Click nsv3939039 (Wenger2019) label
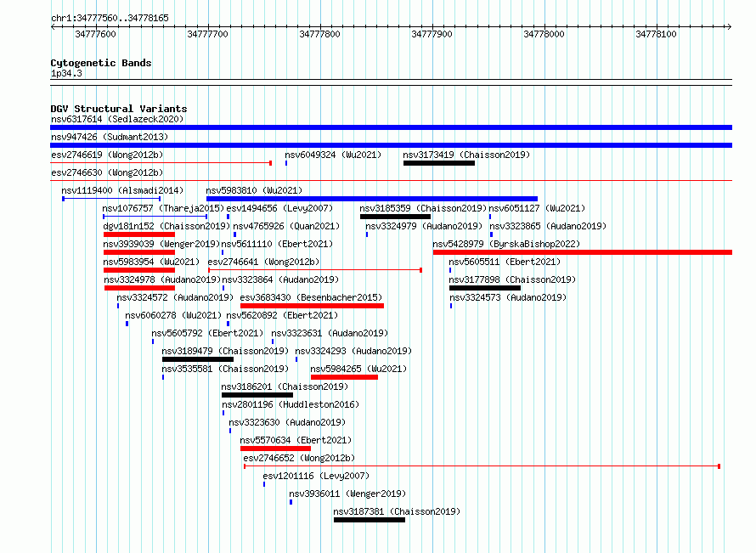The image size is (756, 553). [161, 244]
